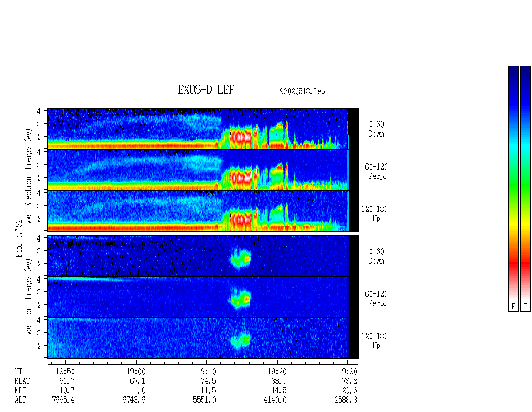Select the MLT value 10.7
This screenshot has width=532, height=412.
[67, 391]
